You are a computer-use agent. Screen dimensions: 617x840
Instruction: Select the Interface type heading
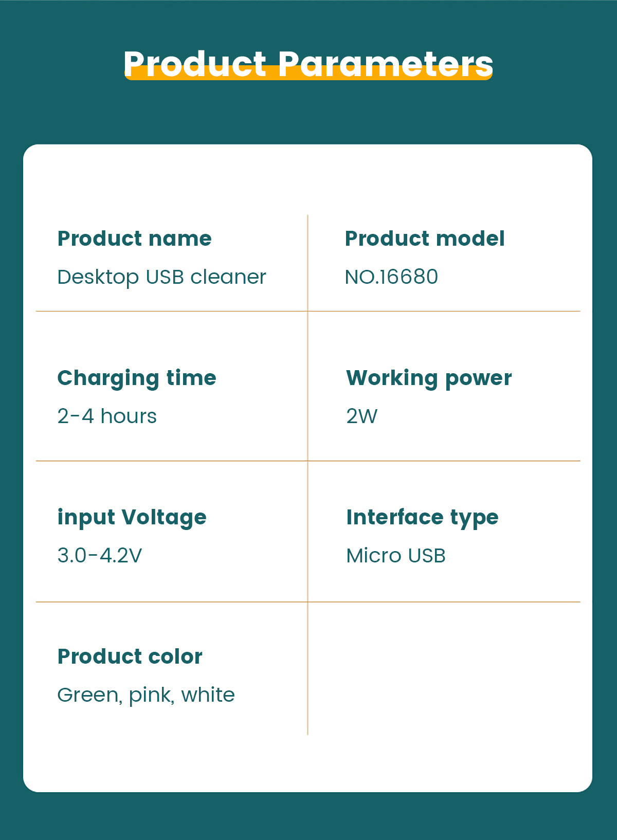click(x=422, y=518)
